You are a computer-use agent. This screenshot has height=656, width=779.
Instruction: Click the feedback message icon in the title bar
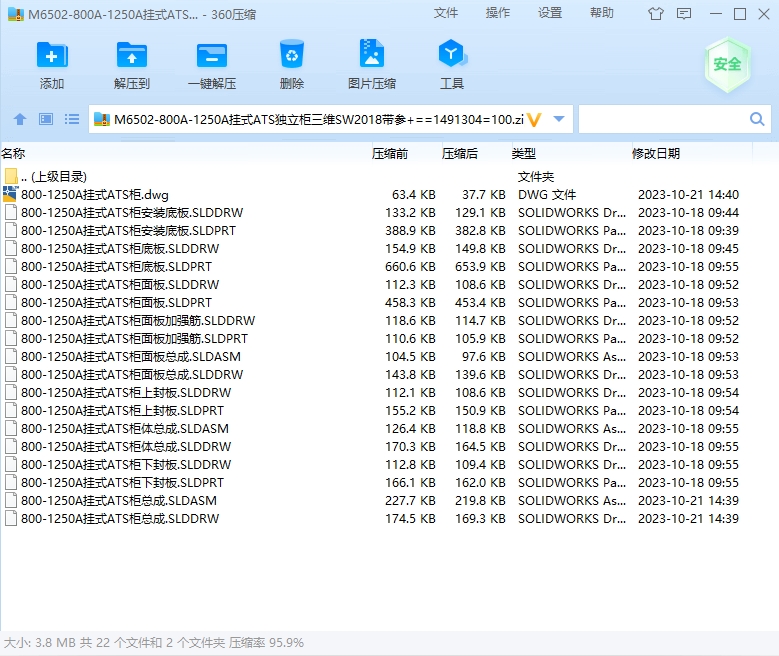pyautogui.click(x=684, y=14)
